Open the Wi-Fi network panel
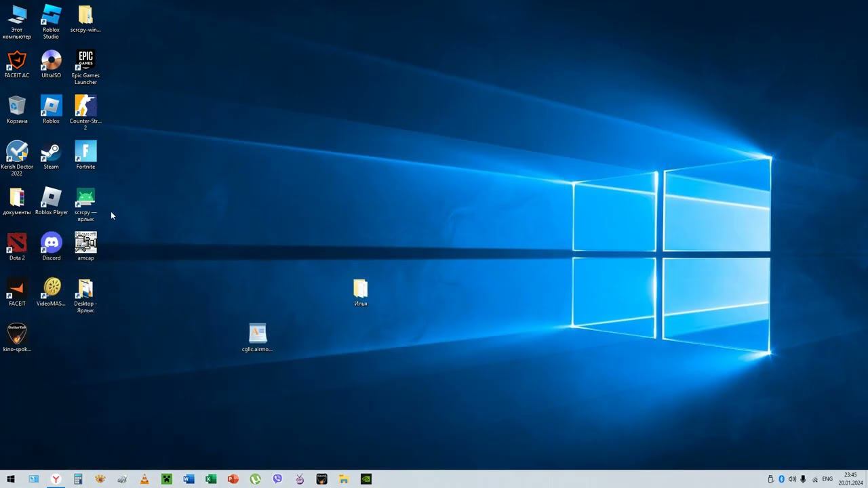The width and height of the screenshot is (868, 488). (814, 479)
